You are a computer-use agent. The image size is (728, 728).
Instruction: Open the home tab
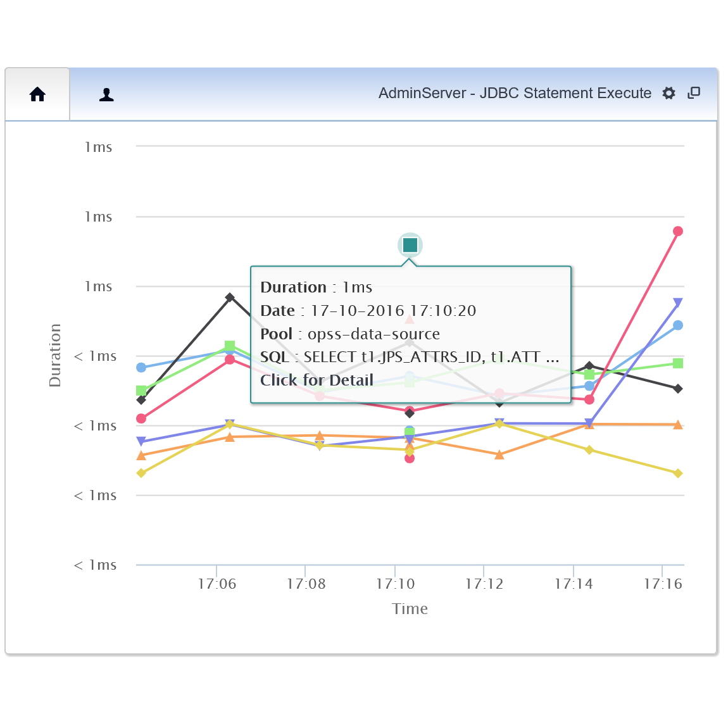[x=37, y=94]
